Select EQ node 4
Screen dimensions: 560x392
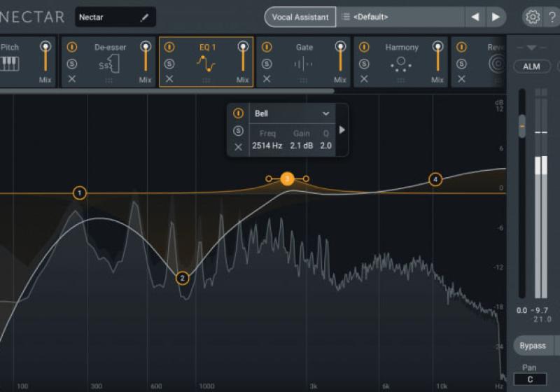point(435,179)
